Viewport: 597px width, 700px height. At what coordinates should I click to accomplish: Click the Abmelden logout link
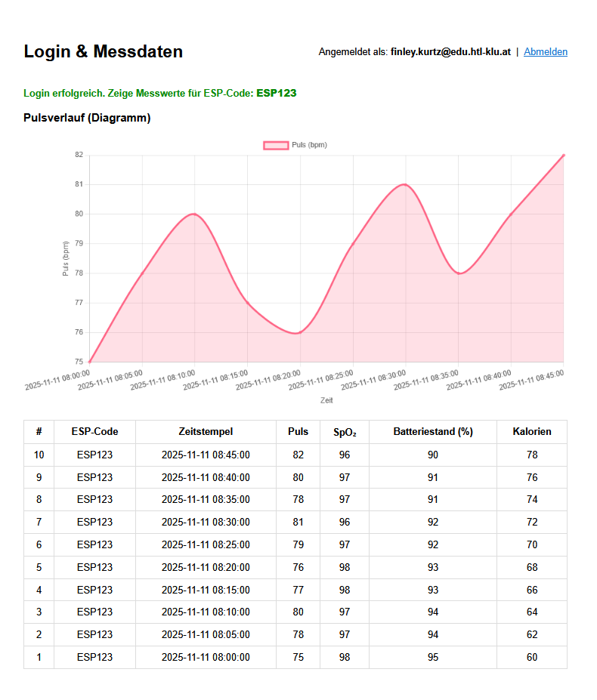[545, 52]
